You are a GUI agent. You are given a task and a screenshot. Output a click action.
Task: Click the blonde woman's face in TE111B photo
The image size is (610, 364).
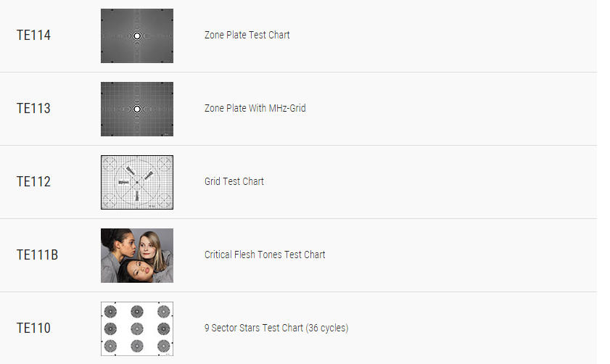(x=148, y=247)
